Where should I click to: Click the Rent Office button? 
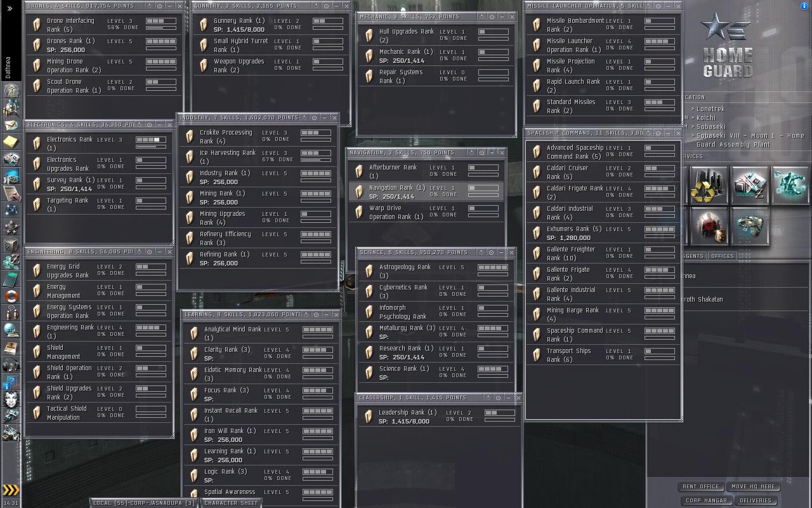[x=701, y=486]
